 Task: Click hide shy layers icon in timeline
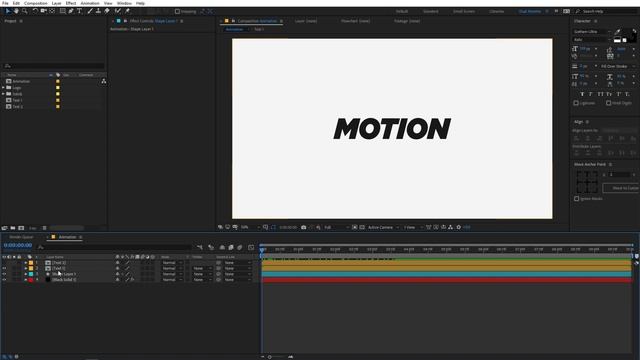click(x=222, y=247)
